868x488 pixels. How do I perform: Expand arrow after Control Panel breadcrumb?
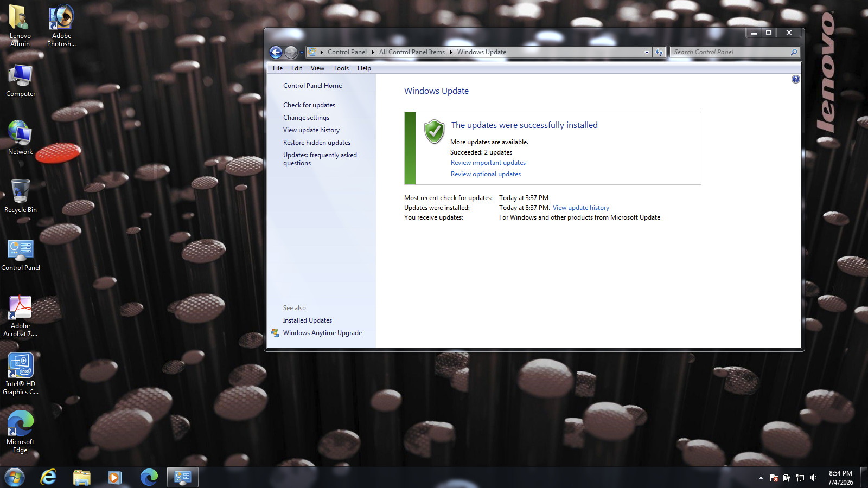pos(373,52)
